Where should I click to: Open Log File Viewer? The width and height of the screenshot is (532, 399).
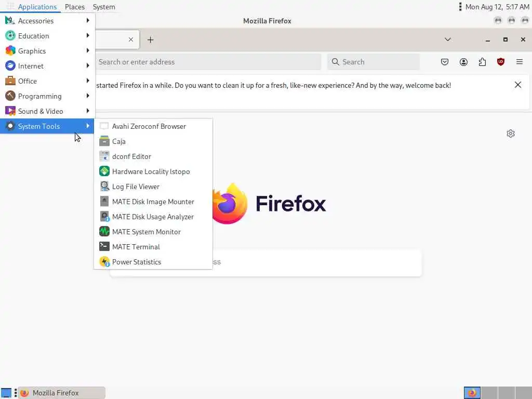[x=153, y=187]
